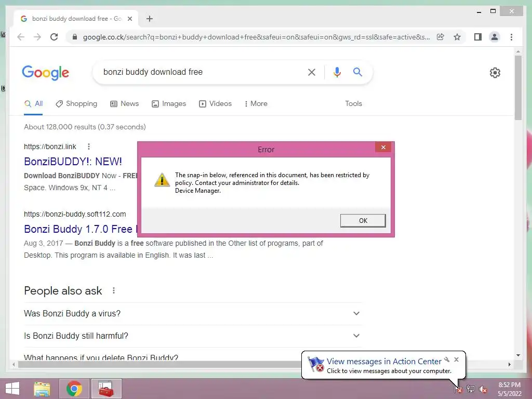Click the Windows Start button

click(x=12, y=389)
